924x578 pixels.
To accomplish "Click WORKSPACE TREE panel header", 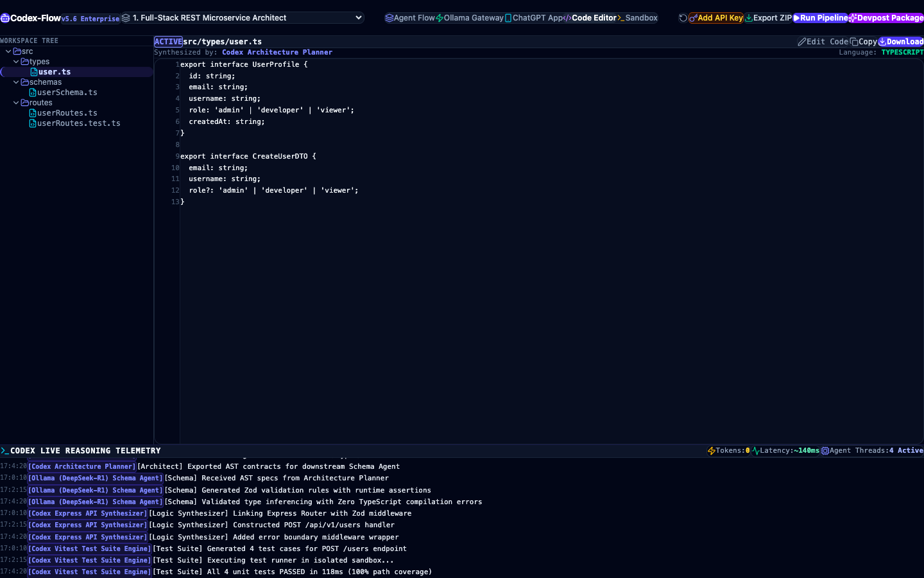I will [30, 40].
